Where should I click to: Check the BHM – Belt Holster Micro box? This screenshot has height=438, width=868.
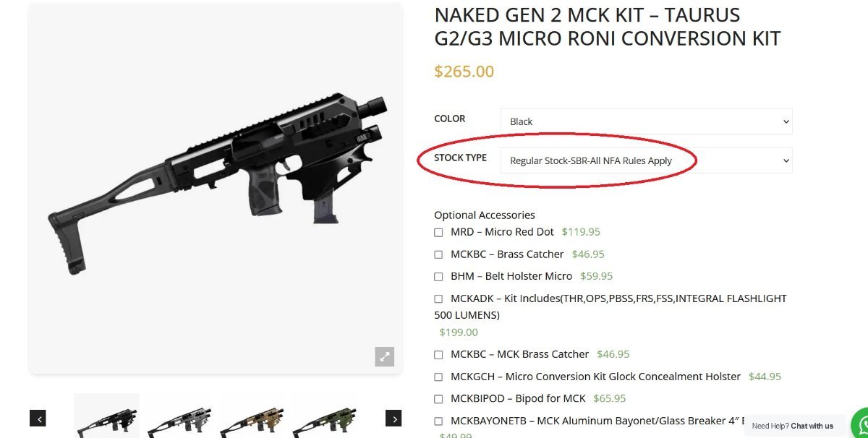pos(438,276)
